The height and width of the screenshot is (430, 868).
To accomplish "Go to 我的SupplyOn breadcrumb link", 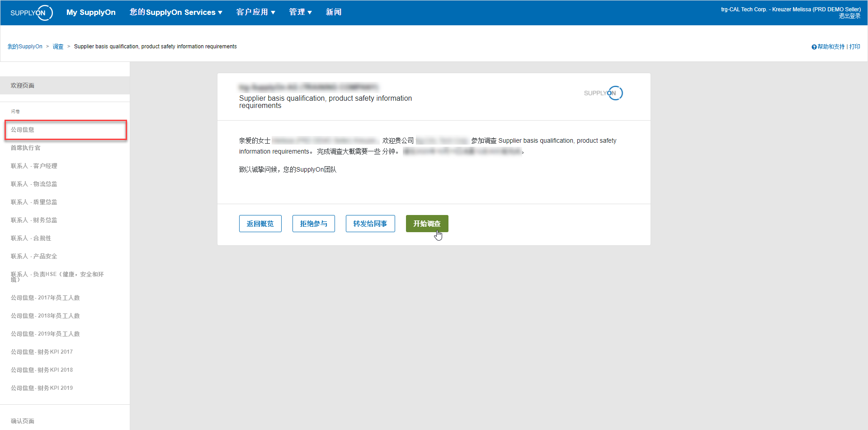I will coord(25,47).
